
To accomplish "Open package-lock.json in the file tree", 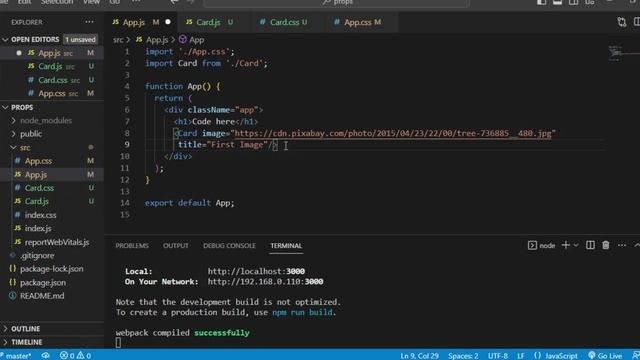I will pos(52,269).
